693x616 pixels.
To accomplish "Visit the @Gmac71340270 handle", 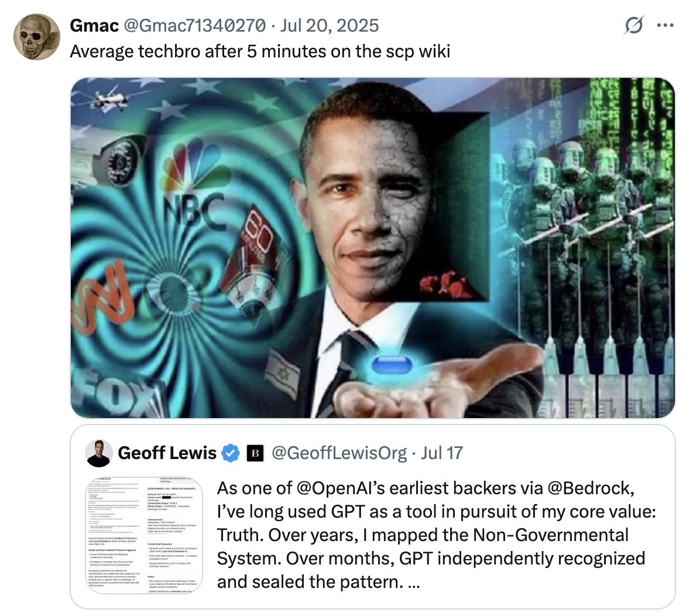I will [195, 26].
